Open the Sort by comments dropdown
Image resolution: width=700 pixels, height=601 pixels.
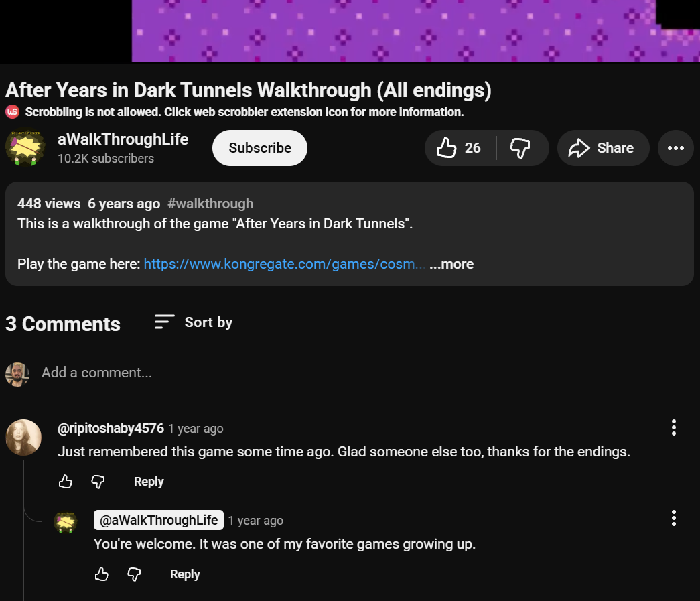pos(193,322)
